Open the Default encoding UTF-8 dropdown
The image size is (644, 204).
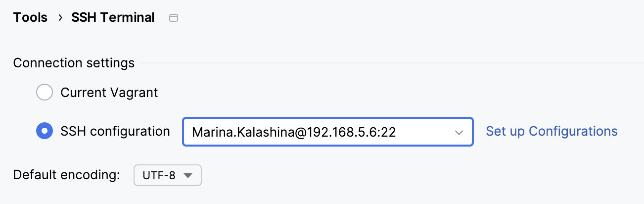tap(167, 175)
